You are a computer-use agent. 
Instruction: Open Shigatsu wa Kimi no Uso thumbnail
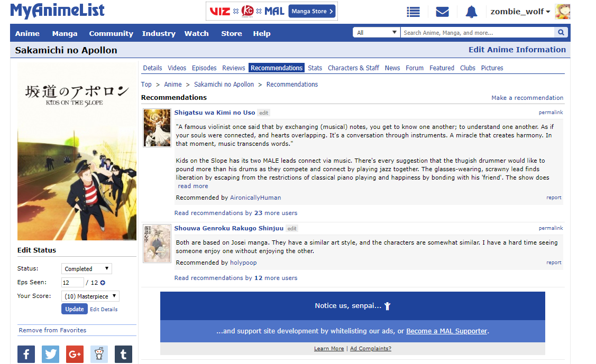coord(158,128)
